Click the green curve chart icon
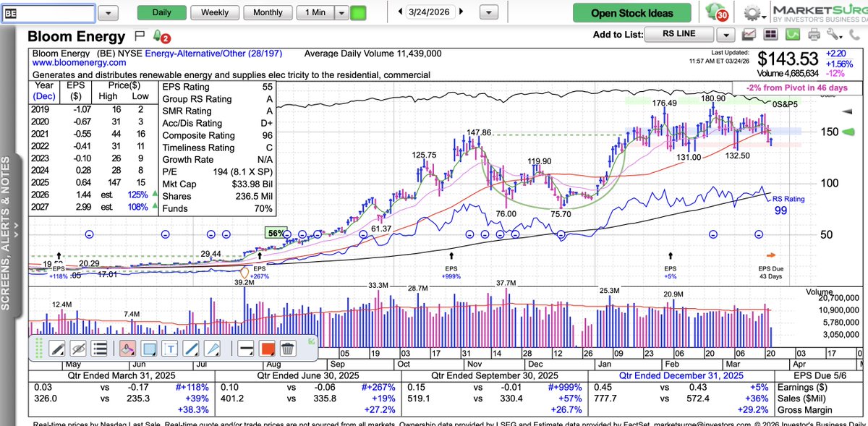868x426 pixels. tap(793, 34)
